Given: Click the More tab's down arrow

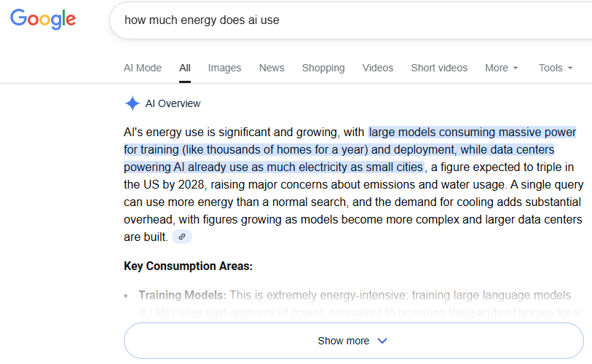Looking at the screenshot, I should (516, 68).
